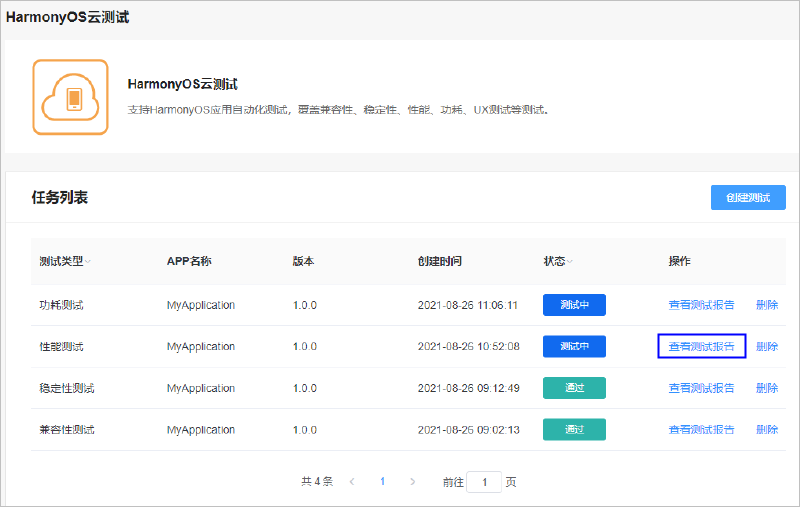The height and width of the screenshot is (507, 800).
Task: Open the 状态 column filter dropdown
Action: [x=570, y=262]
